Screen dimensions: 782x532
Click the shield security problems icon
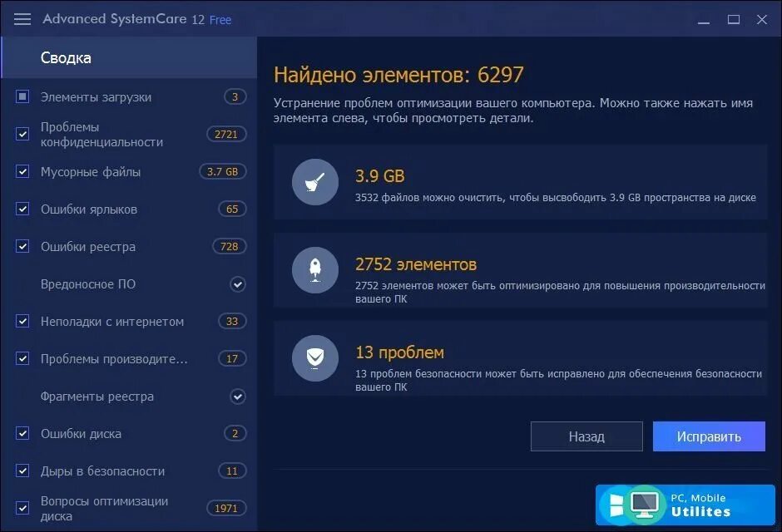315,358
